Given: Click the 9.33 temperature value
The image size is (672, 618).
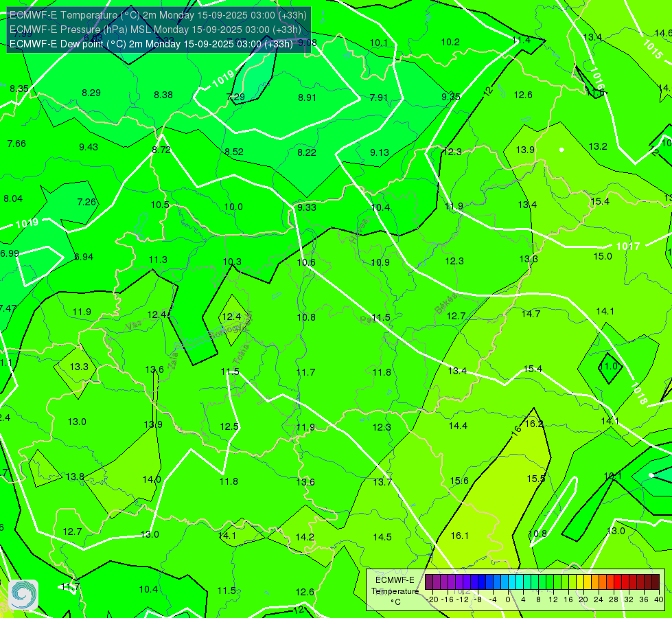Looking at the screenshot, I should [307, 207].
